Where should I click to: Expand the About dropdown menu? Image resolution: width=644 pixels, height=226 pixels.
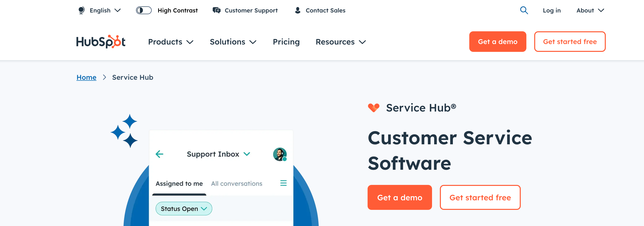[590, 11]
